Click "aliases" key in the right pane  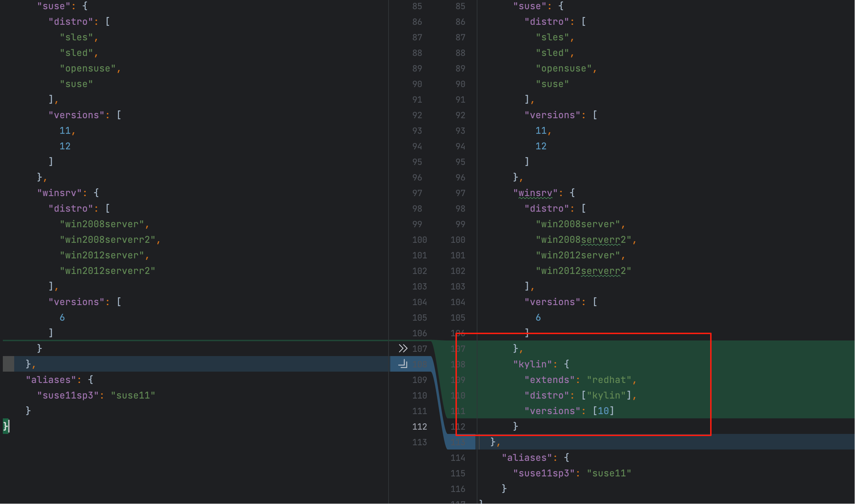pyautogui.click(x=527, y=458)
